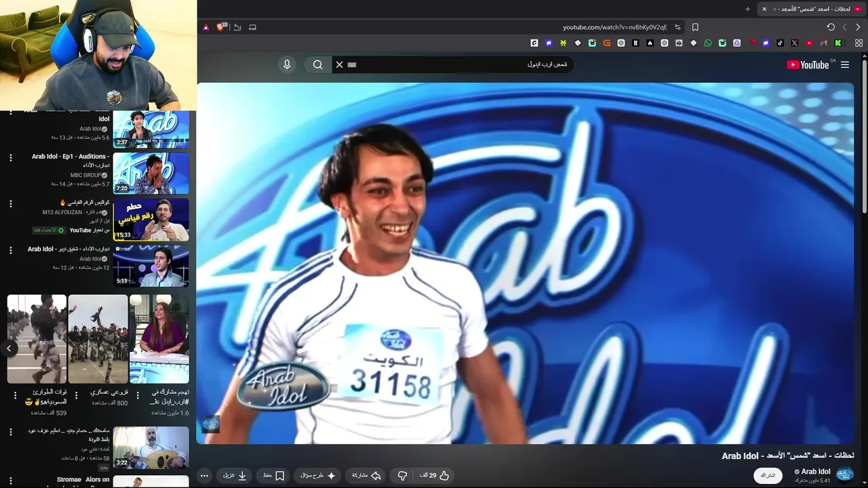
Task: Open the short with woman in purple
Action: [159, 339]
